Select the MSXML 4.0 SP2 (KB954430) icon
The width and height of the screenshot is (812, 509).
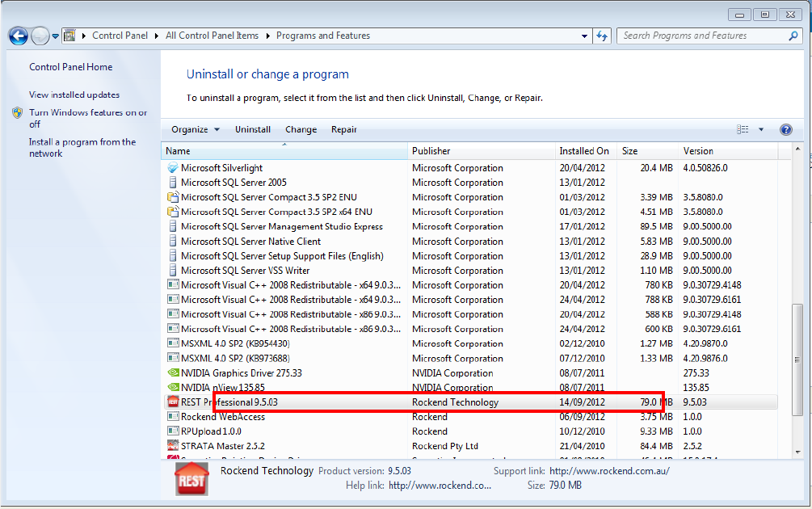pyautogui.click(x=173, y=343)
